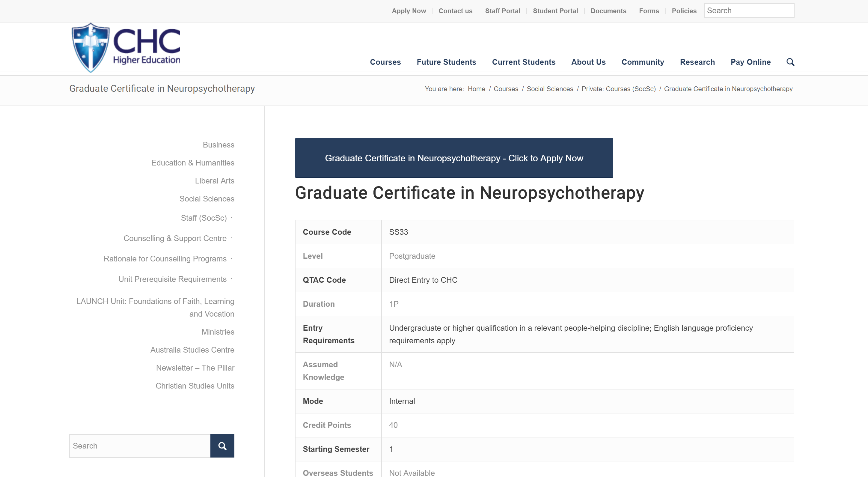
Task: Focus the sidebar Search input box
Action: click(139, 446)
